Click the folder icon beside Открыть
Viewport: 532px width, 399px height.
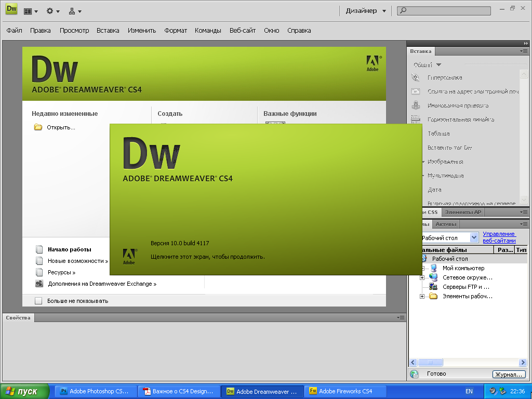(38, 127)
